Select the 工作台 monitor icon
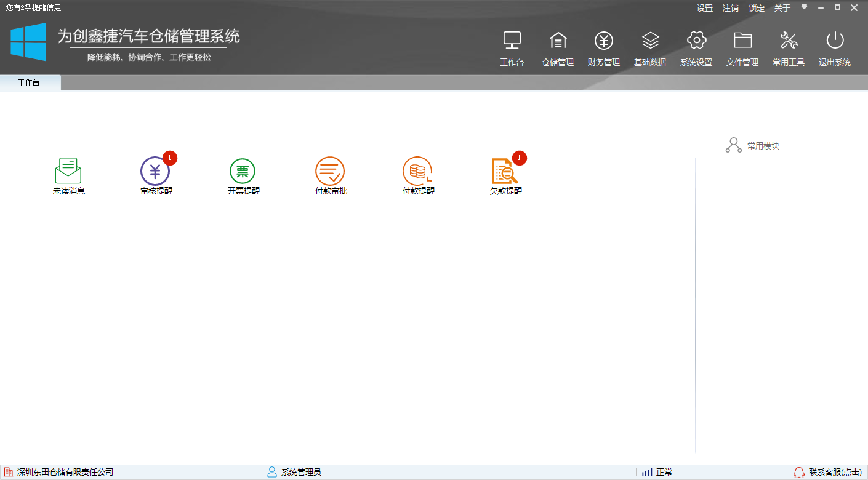The height and width of the screenshot is (480, 868). (x=512, y=48)
